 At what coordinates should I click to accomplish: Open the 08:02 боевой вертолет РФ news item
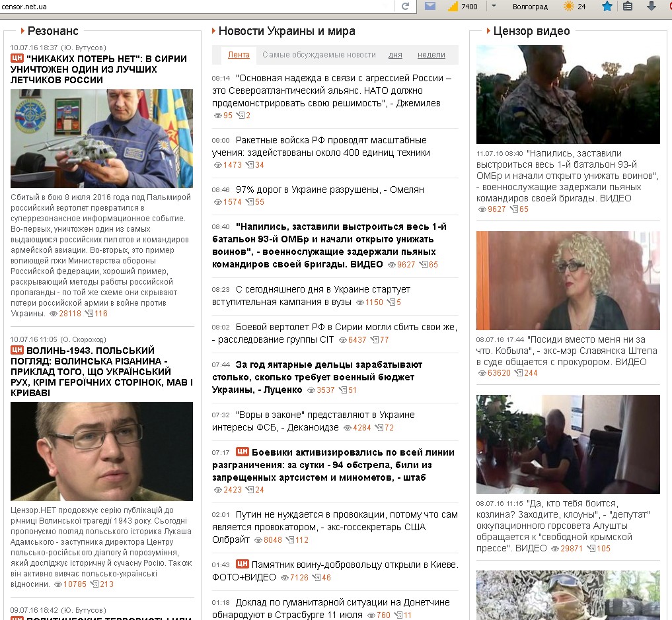click(334, 333)
